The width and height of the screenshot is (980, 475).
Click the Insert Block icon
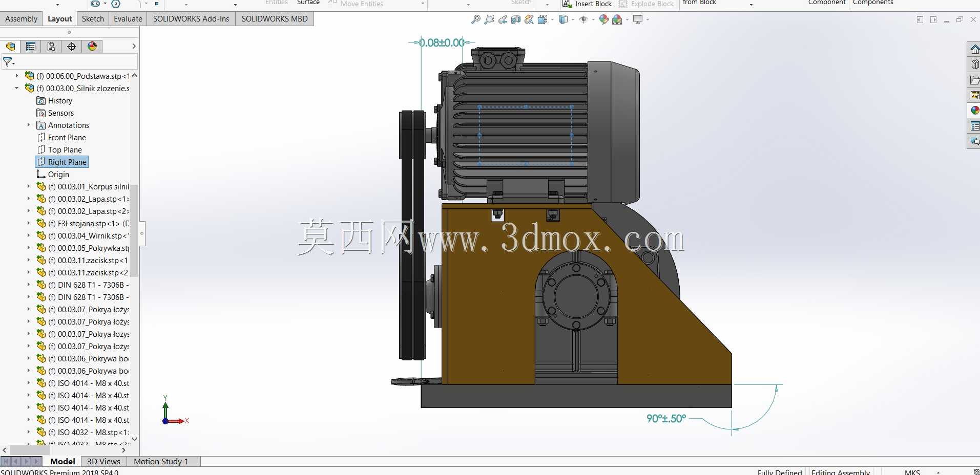567,4
